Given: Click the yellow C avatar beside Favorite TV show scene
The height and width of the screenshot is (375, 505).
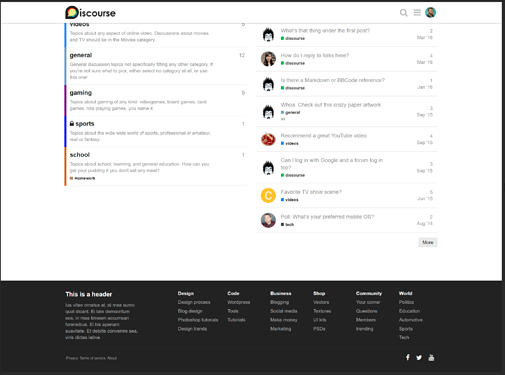Looking at the screenshot, I should (x=268, y=195).
